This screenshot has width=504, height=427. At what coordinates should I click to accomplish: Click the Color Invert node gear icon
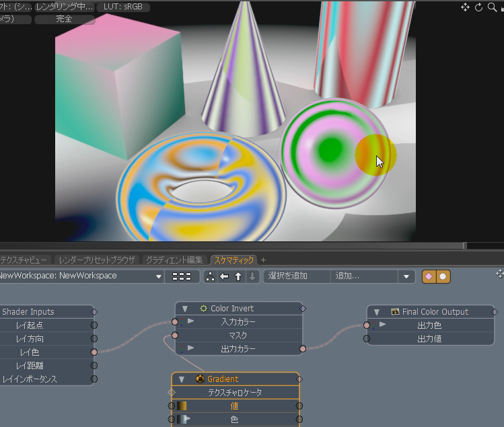203,309
